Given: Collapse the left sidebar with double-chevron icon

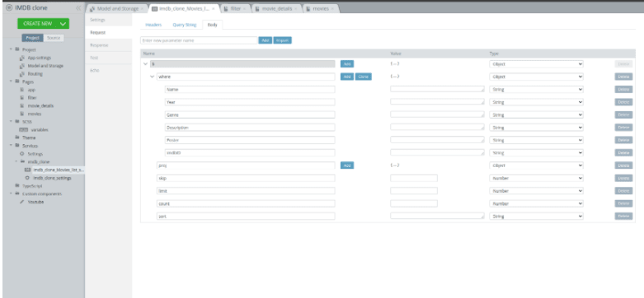Looking at the screenshot, I should (78, 8).
